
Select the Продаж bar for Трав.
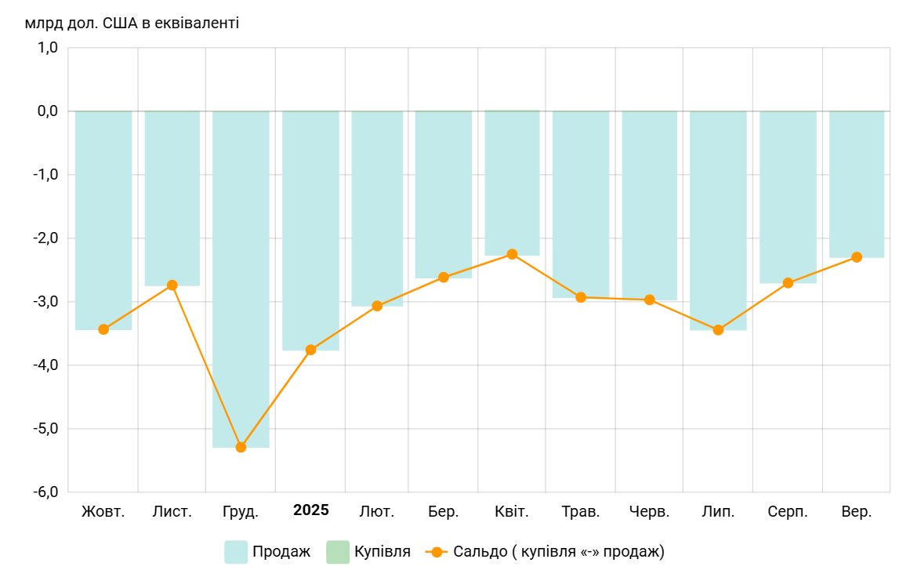tap(581, 204)
